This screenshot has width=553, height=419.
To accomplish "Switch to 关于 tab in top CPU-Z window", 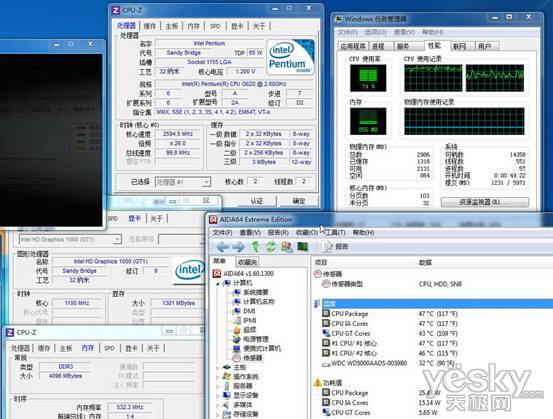I will 259,26.
